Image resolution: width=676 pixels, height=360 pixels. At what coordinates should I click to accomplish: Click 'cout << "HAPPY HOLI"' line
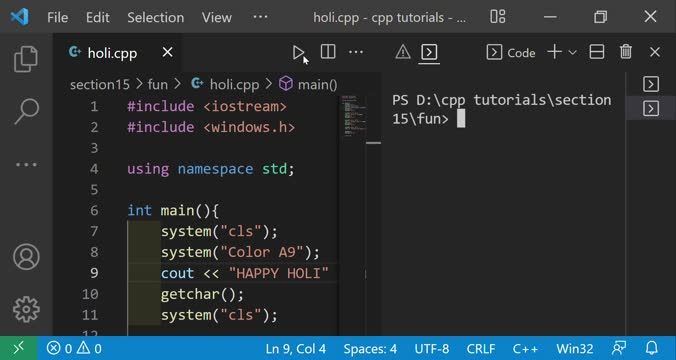pos(245,273)
